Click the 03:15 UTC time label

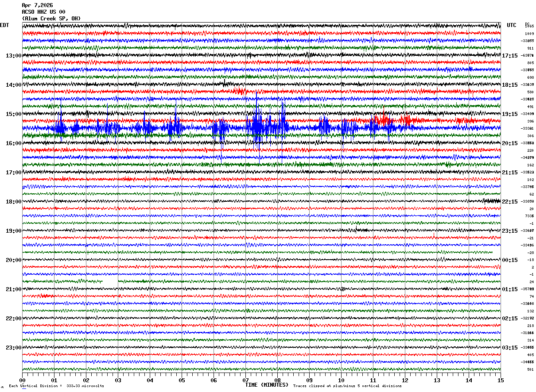coord(510,348)
